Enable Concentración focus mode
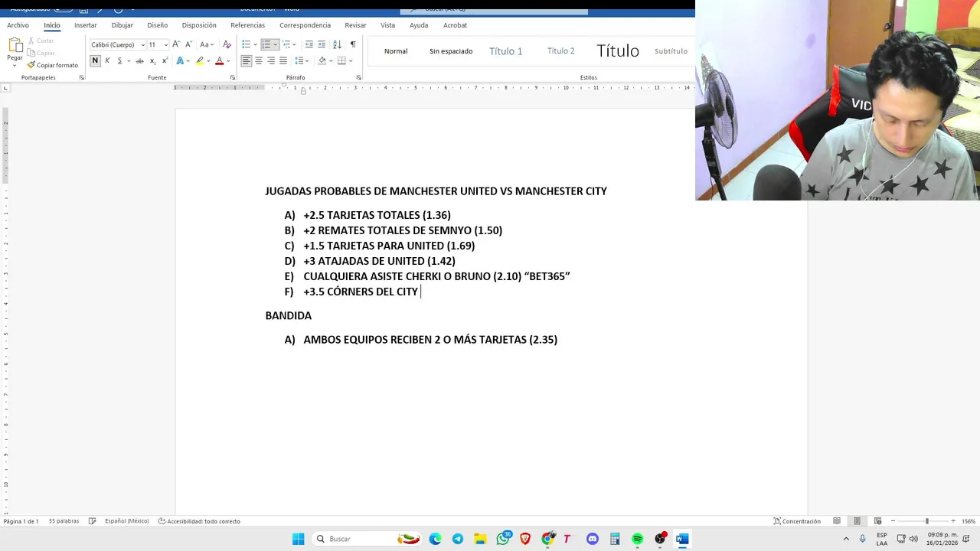The image size is (980, 551). (796, 521)
